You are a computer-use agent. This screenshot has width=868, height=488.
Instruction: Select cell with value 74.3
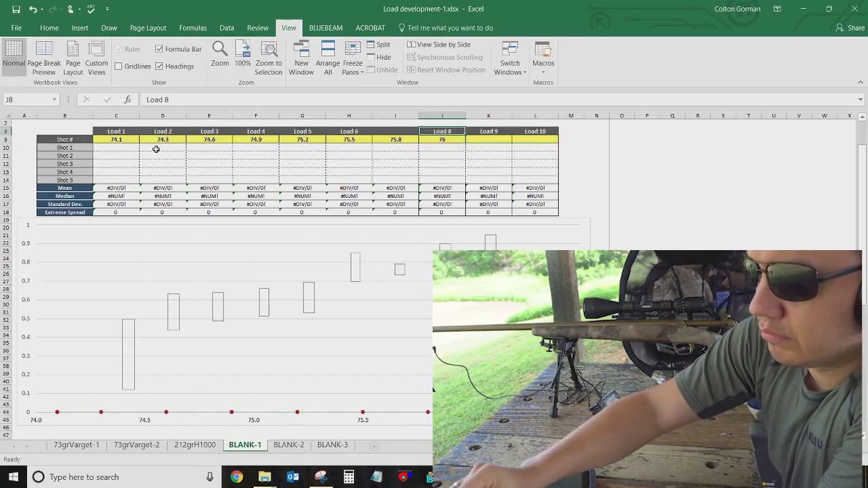pos(163,140)
